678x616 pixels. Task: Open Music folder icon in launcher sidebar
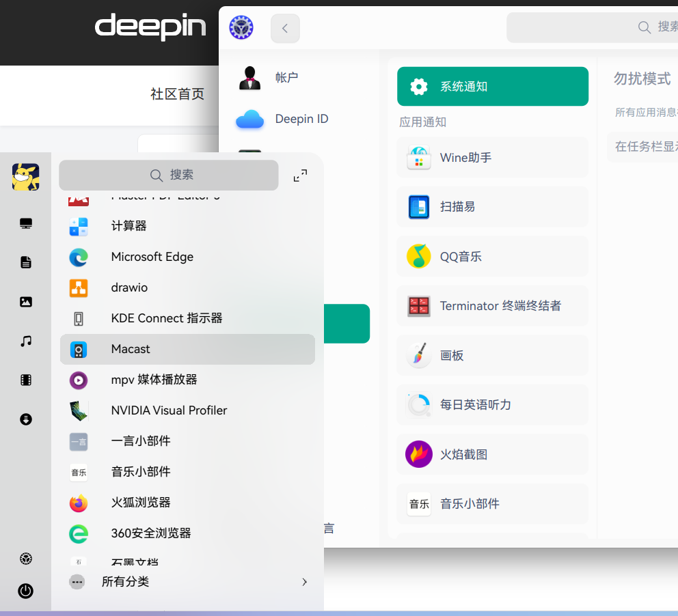point(26,341)
